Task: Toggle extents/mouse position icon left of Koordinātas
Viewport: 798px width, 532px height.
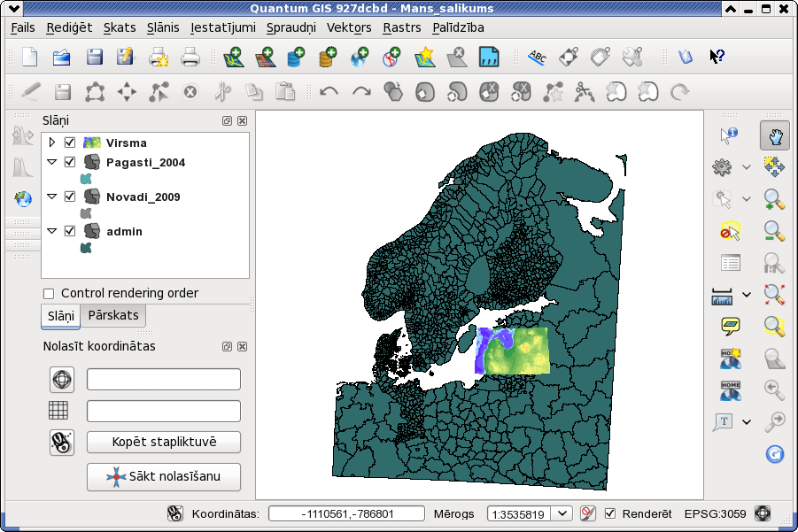Action: (175, 513)
